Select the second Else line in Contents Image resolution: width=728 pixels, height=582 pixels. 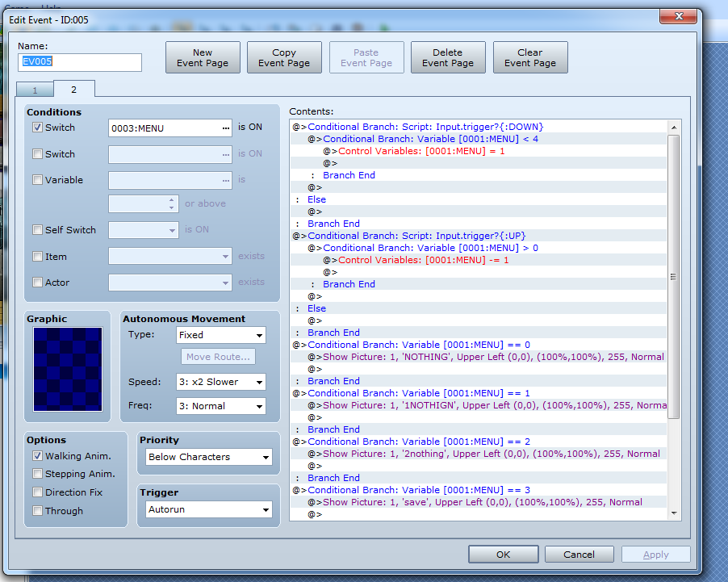[479, 308]
